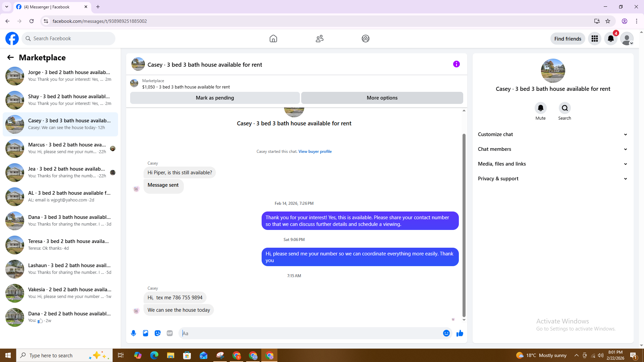Open Lashaun's rental chat

tap(60, 269)
